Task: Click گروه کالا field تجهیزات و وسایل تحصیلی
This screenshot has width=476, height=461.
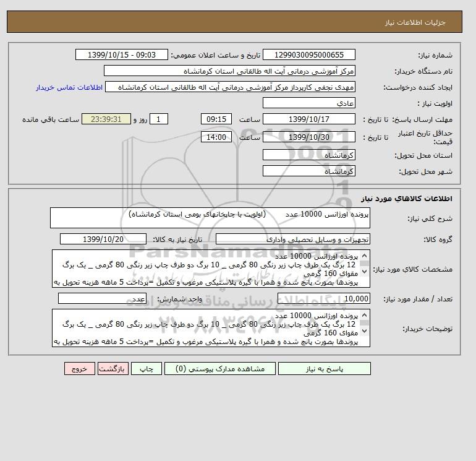Action: (x=292, y=239)
